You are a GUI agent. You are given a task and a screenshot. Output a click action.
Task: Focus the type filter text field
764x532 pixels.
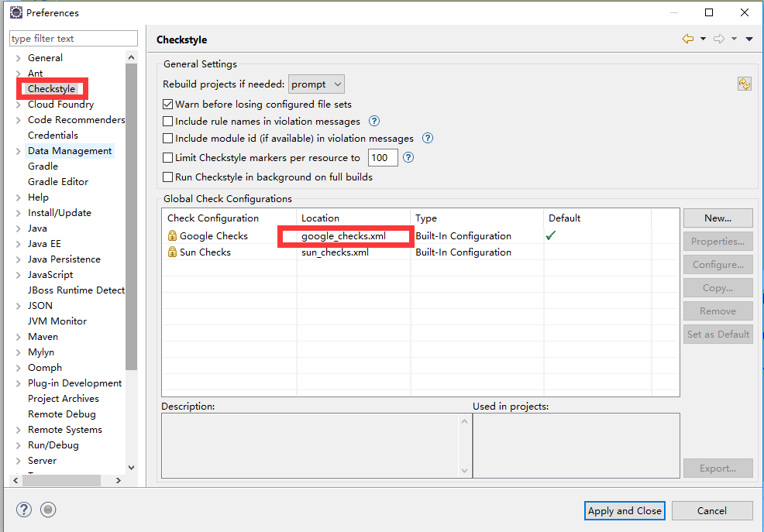(74, 39)
